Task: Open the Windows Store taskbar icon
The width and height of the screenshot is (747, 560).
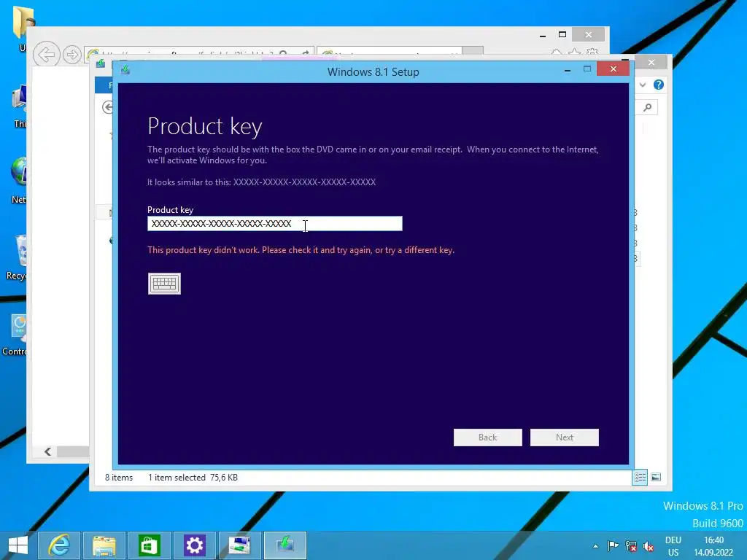Action: (149, 545)
